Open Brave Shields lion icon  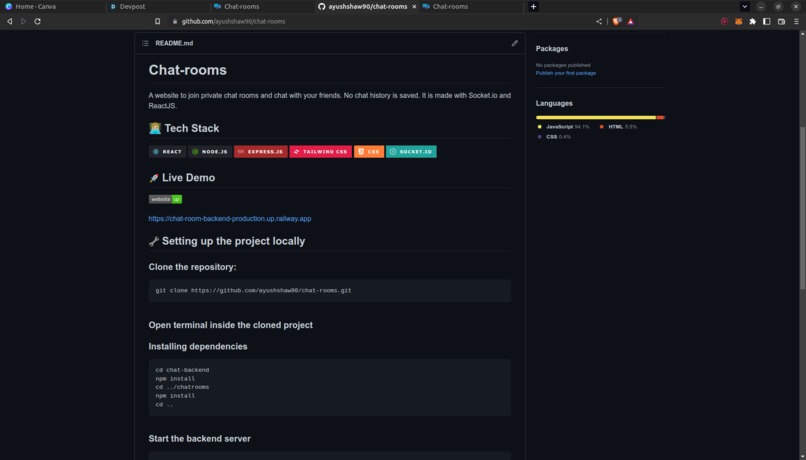617,21
